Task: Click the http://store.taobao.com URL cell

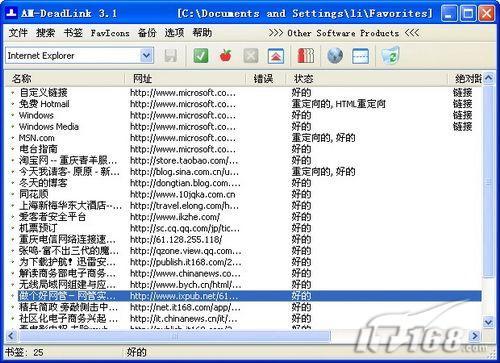Action: [184, 160]
